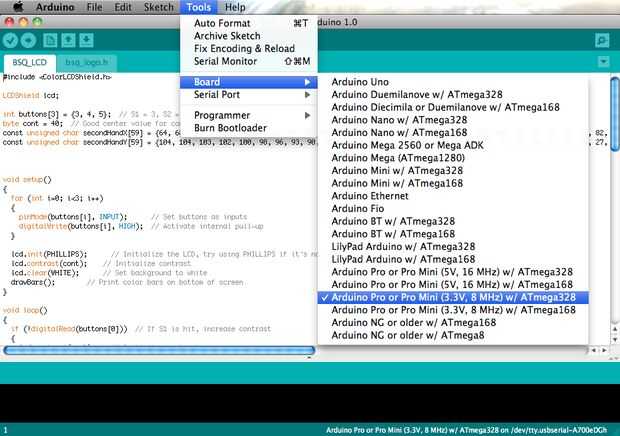Click vertical scrollbar down arrow
The image size is (620, 436).
615,340
